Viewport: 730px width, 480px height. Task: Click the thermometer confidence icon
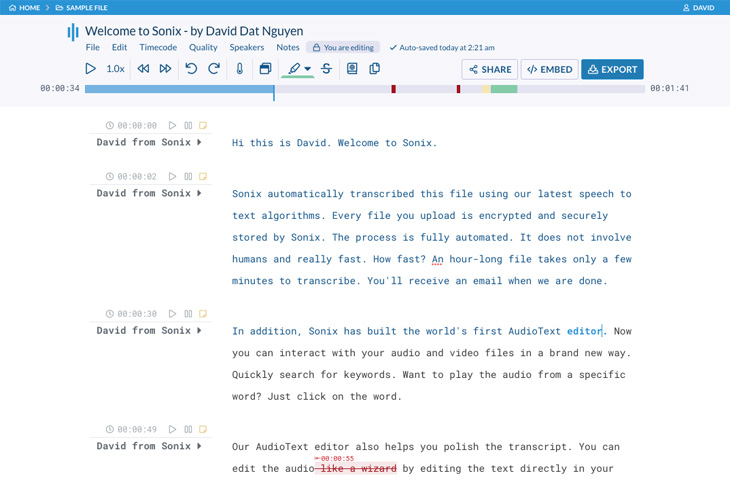[x=240, y=69]
